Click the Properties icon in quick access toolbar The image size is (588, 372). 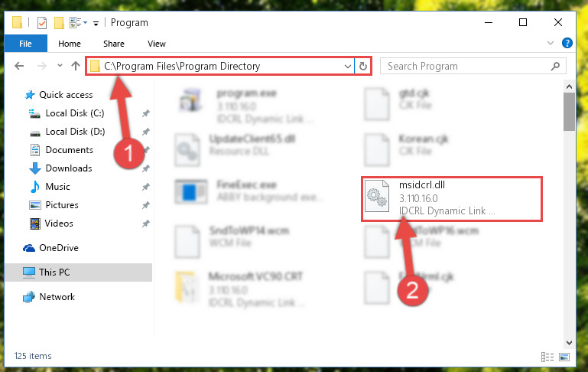tap(43, 22)
